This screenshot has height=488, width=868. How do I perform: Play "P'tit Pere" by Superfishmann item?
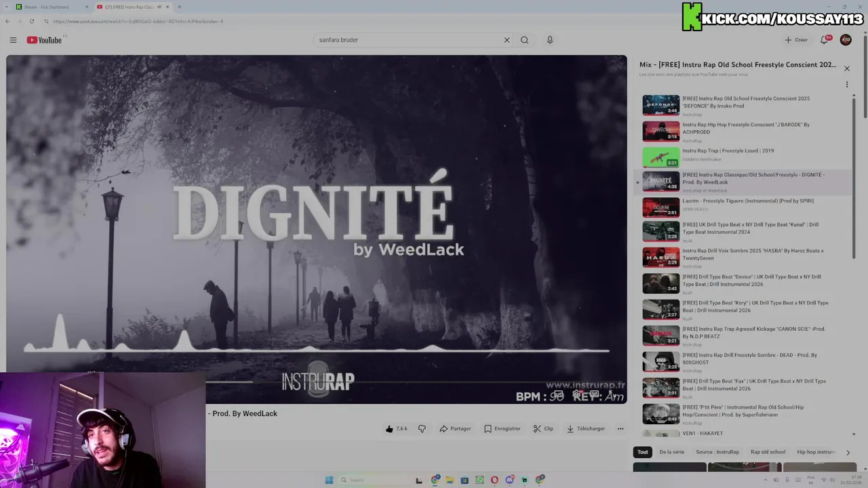click(x=743, y=413)
